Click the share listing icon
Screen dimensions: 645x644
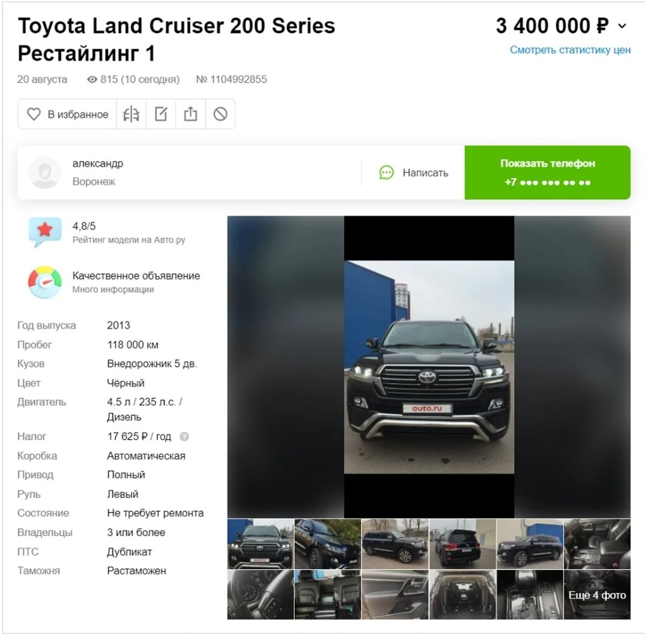pyautogui.click(x=190, y=114)
